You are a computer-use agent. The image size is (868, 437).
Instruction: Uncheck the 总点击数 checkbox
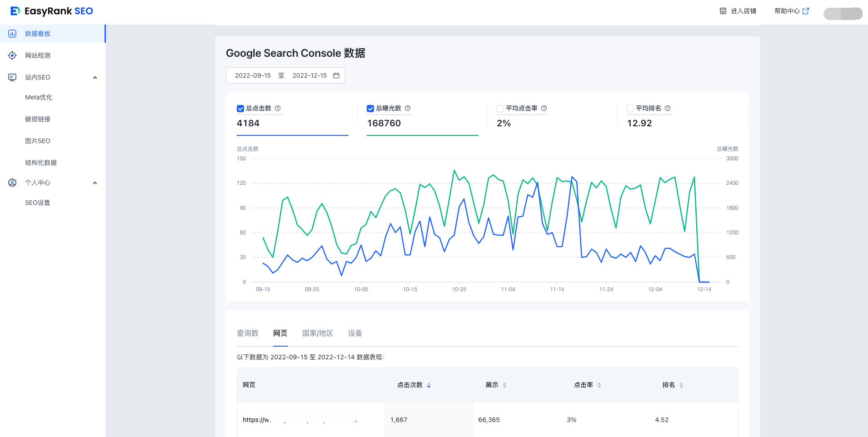click(240, 109)
